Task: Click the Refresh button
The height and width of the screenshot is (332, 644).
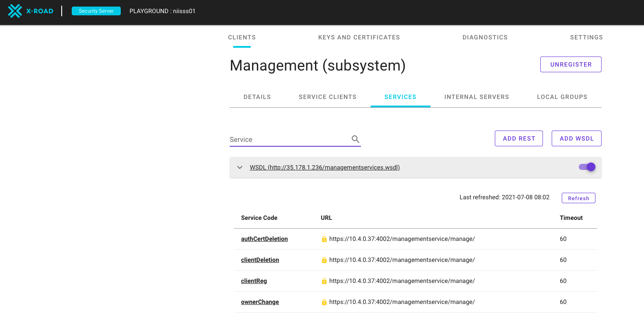Action: coord(578,198)
